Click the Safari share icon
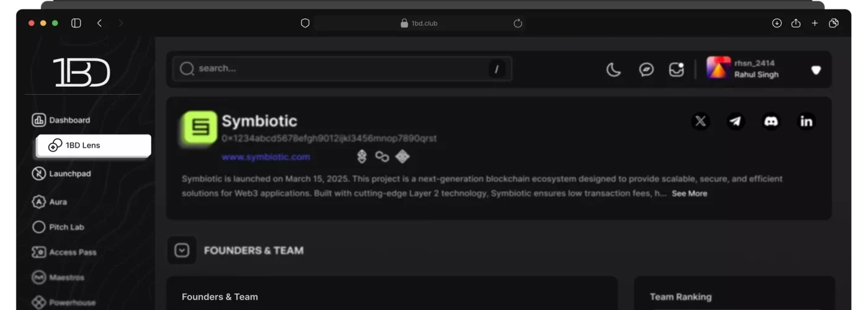Image resolution: width=868 pixels, height=310 pixels. (x=796, y=23)
